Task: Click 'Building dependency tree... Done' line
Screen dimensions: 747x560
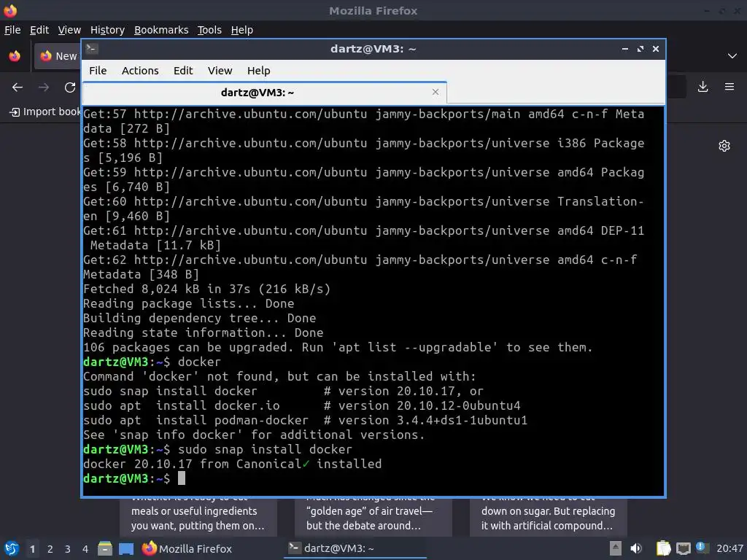Action: pos(199,319)
